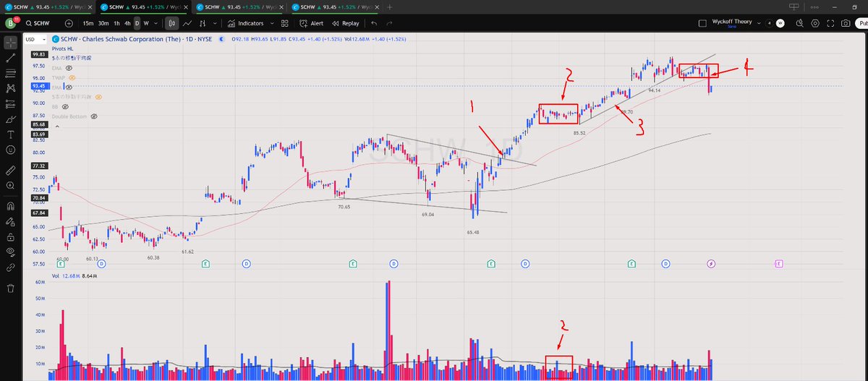Open a new tab with plus
Screen dimensions: 868x381
click(389, 7)
